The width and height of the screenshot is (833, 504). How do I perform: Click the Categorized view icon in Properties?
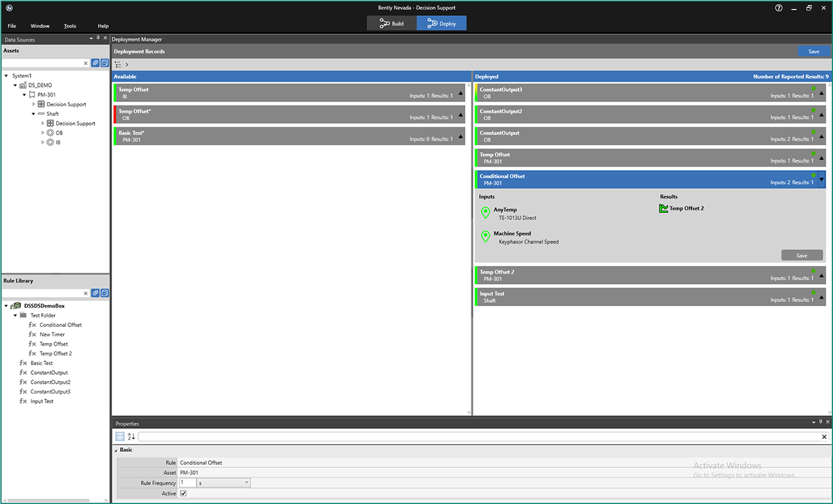coord(120,437)
